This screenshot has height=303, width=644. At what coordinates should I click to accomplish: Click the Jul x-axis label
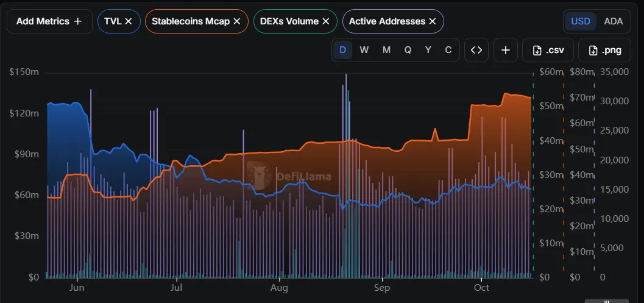click(x=176, y=288)
